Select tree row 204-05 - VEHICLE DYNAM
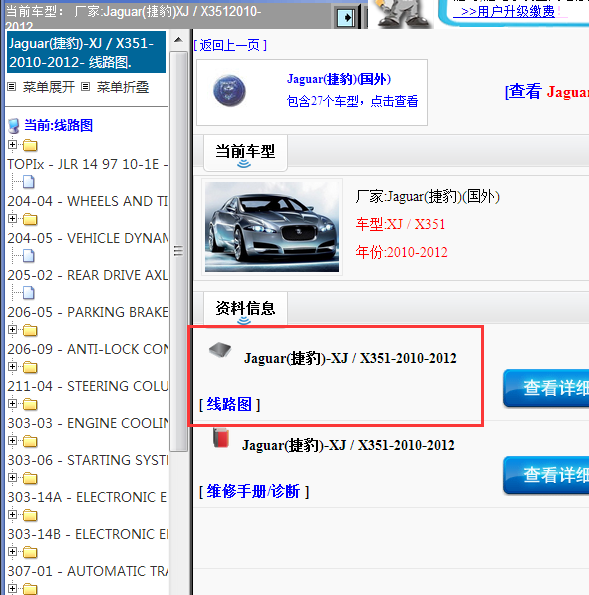Image resolution: width=589 pixels, height=595 pixels. [88, 238]
